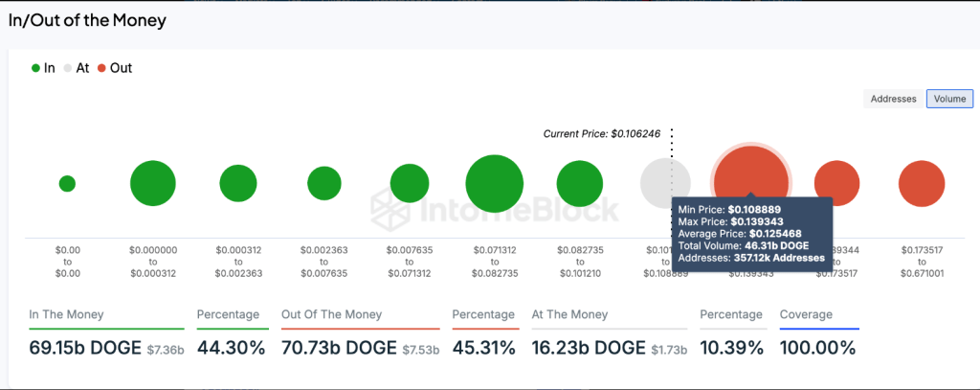The image size is (980, 390).
Task: Select the largest green bubble at $0.071312 range
Action: (495, 183)
